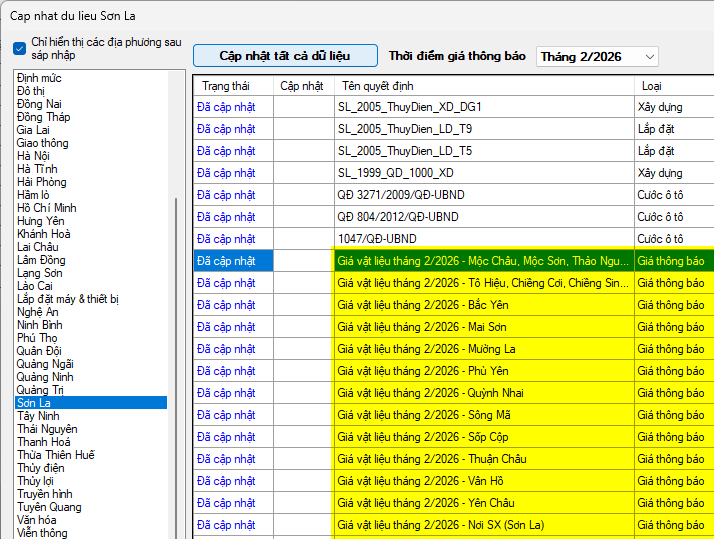Select 'Giá vật liệu tháng 2/2026 - Sông Mã' row
Screen dimensions: 714x539
point(423,415)
